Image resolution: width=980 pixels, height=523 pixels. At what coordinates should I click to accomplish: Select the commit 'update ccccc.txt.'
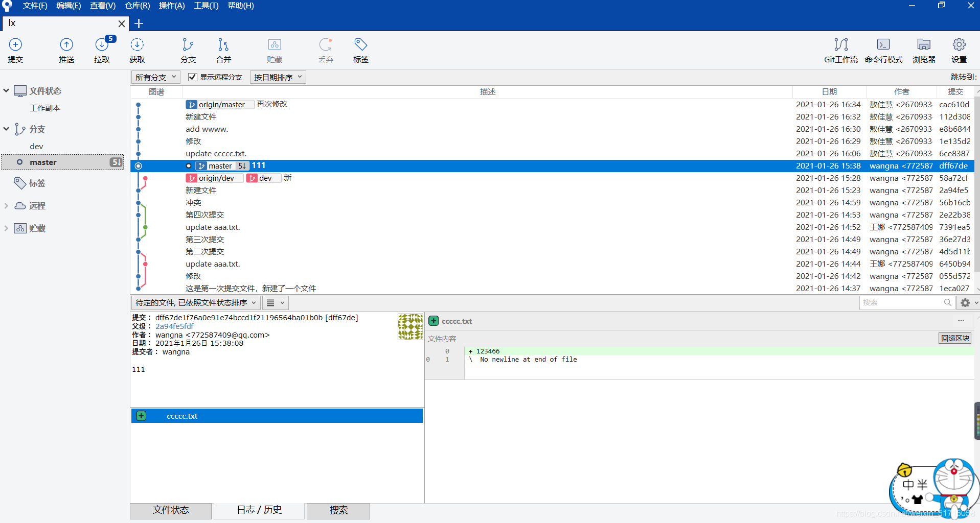click(552, 153)
